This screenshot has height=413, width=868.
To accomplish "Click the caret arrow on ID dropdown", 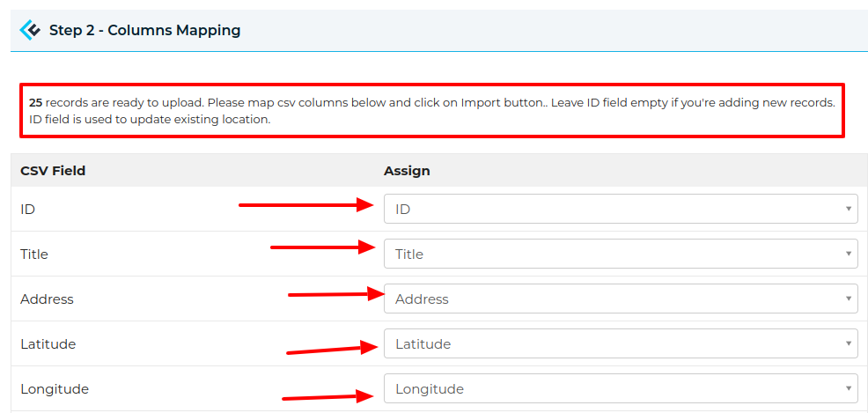I will (848, 210).
